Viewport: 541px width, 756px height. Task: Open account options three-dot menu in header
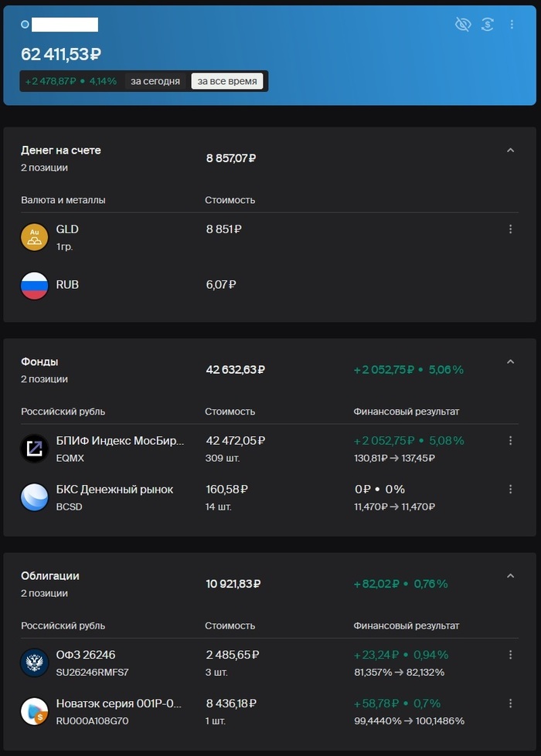[x=512, y=25]
